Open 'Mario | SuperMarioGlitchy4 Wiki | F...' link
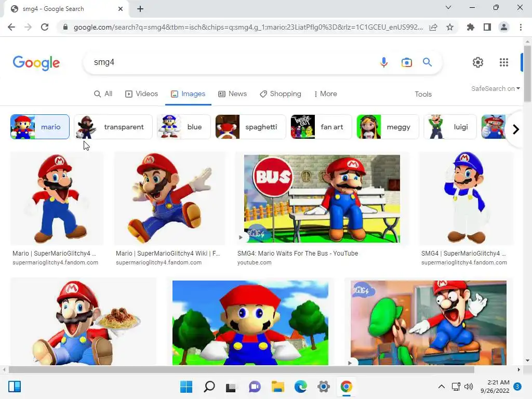 [168, 254]
